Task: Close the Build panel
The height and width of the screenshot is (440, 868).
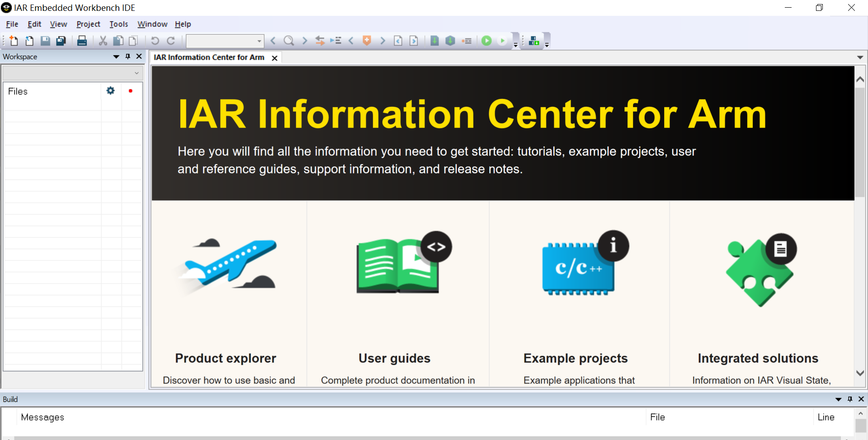Action: tap(861, 399)
